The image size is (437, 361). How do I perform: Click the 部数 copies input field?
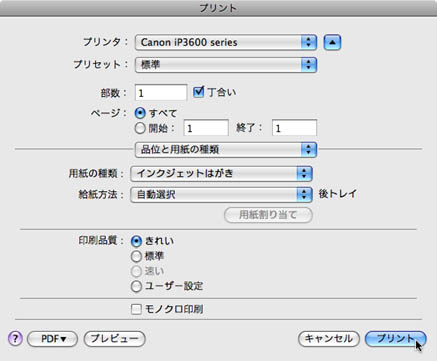coord(161,92)
